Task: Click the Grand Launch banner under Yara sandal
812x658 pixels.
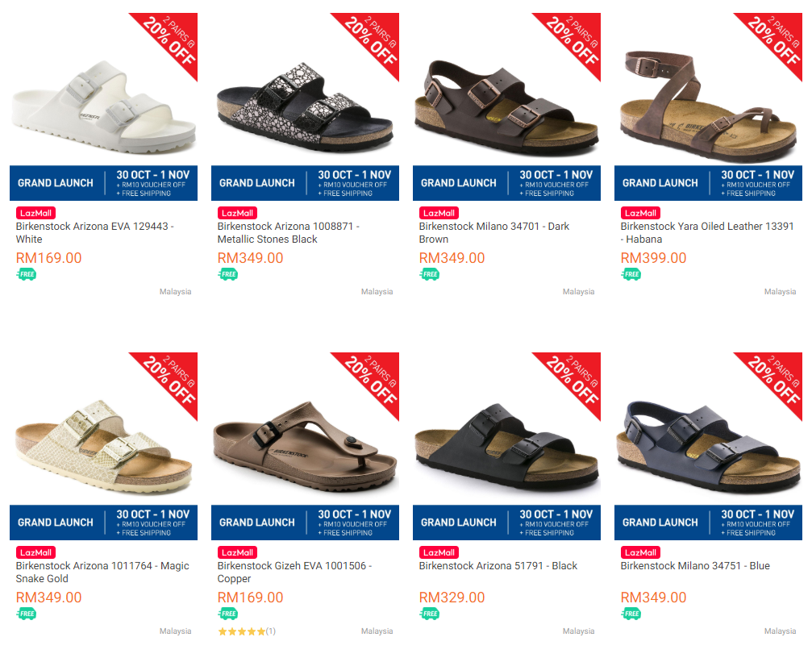Action: click(x=708, y=183)
